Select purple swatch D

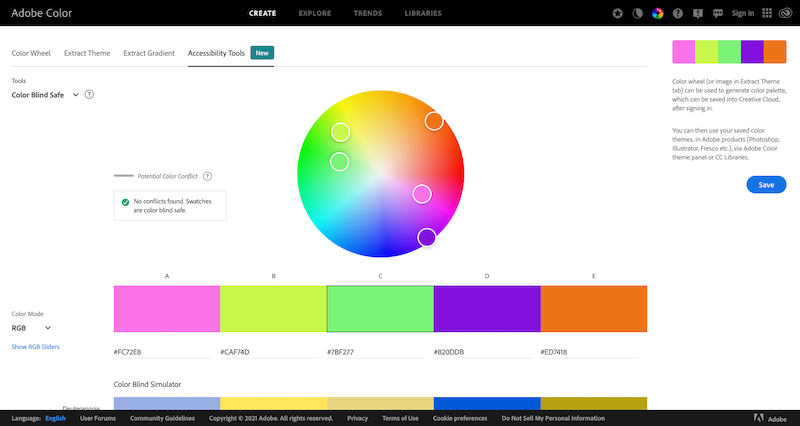pos(487,309)
